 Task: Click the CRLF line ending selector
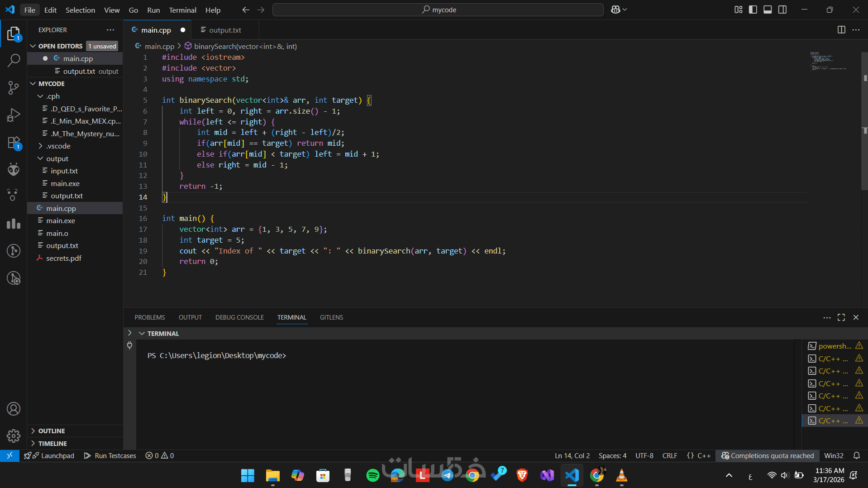click(669, 455)
